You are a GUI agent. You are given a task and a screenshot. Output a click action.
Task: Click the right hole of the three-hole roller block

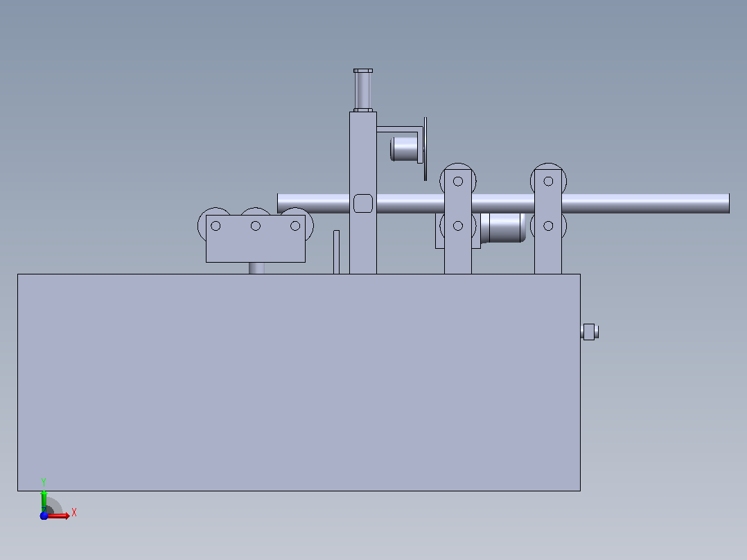click(295, 226)
